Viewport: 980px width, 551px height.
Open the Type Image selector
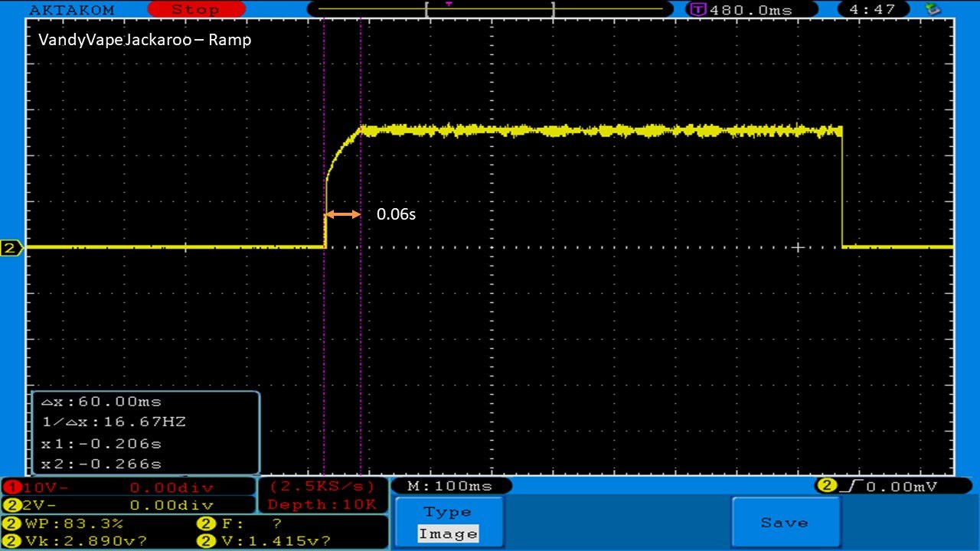(x=449, y=523)
